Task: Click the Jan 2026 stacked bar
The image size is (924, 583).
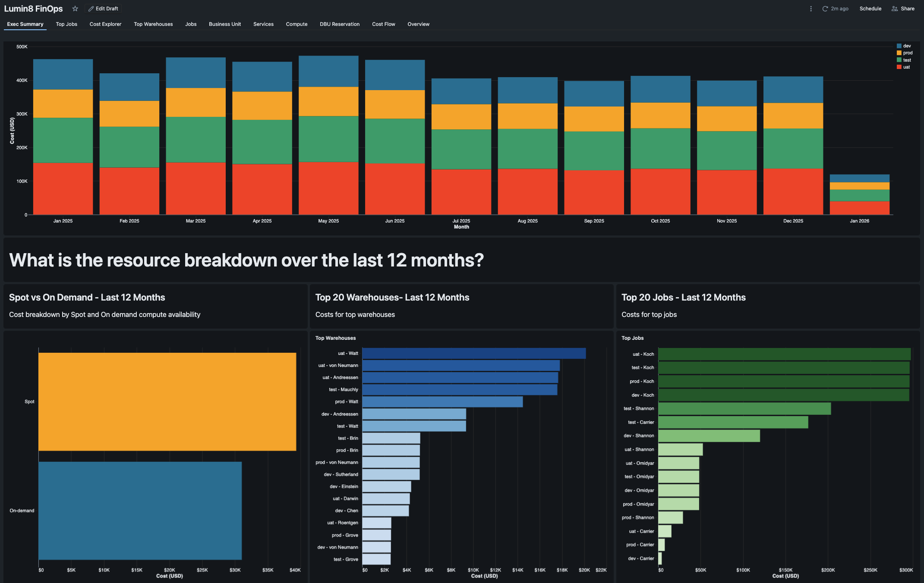Action: point(859,194)
